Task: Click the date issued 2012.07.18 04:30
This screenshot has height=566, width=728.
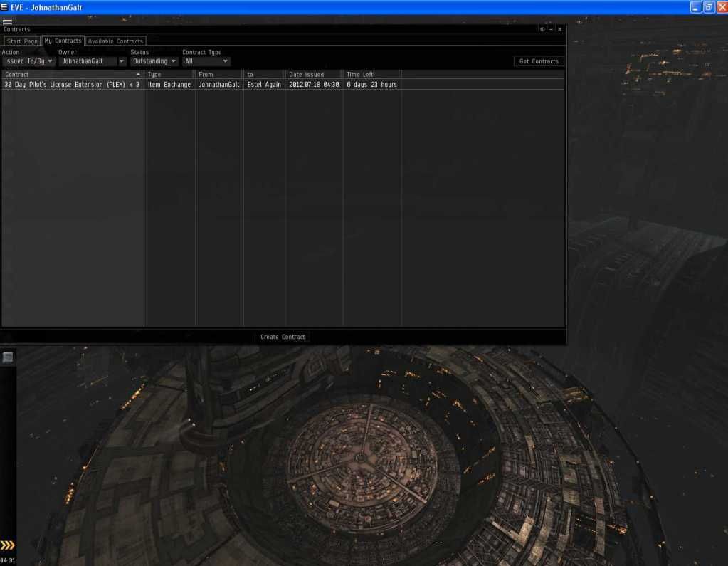Action: coord(314,85)
